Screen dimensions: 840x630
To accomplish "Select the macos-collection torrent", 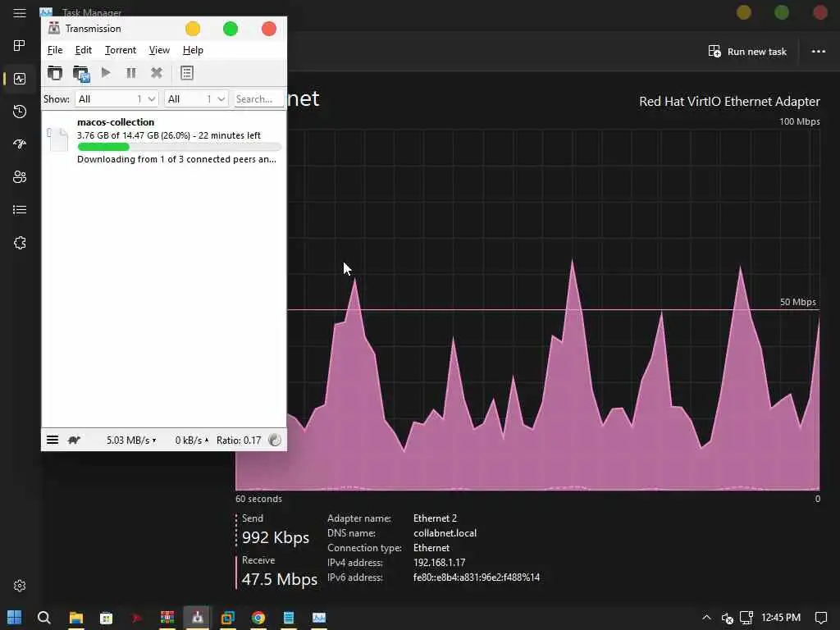I will [164, 139].
